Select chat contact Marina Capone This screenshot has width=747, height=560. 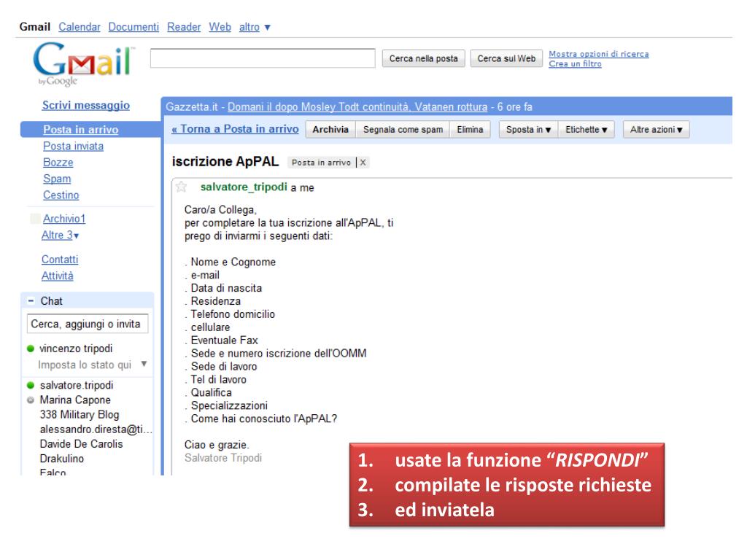(75, 400)
